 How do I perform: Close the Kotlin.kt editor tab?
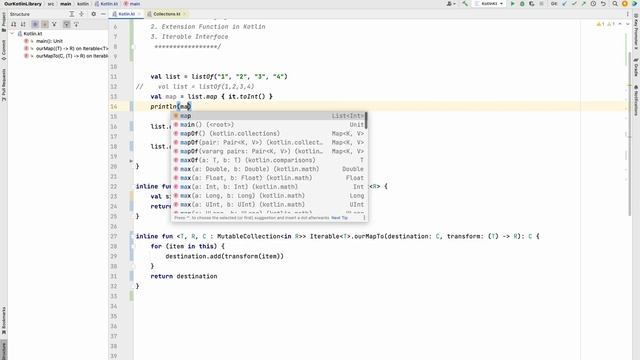click(139, 14)
